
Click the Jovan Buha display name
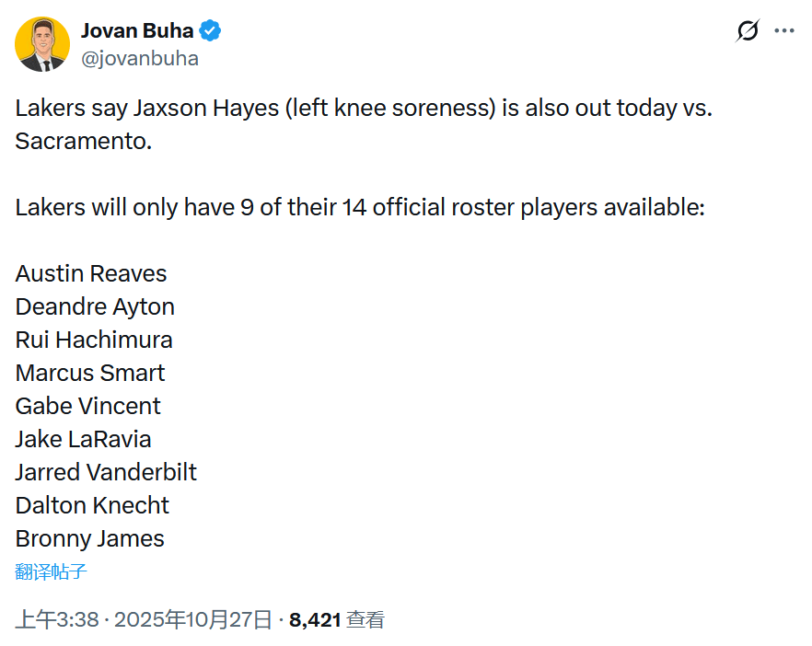137,30
